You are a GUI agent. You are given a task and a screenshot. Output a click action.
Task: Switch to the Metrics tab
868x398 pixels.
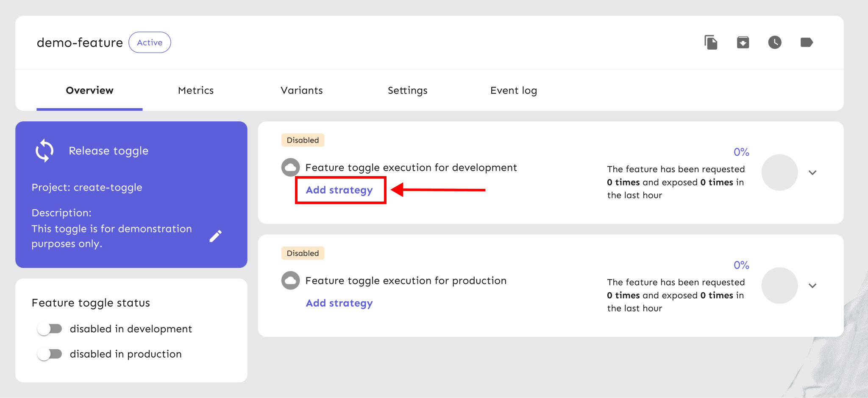(196, 90)
